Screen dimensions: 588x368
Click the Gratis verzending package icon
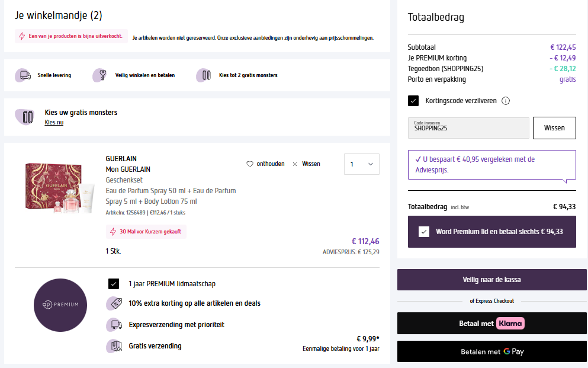tap(114, 346)
